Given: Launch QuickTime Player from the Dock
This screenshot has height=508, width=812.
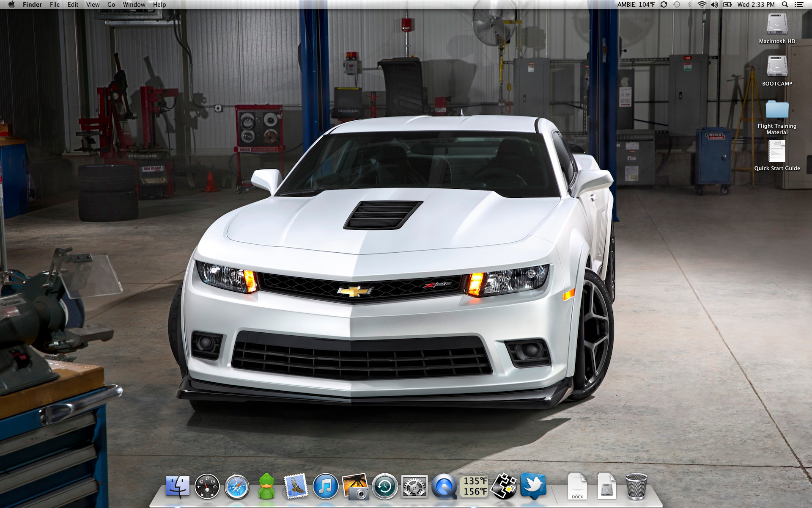Looking at the screenshot, I should click(444, 486).
